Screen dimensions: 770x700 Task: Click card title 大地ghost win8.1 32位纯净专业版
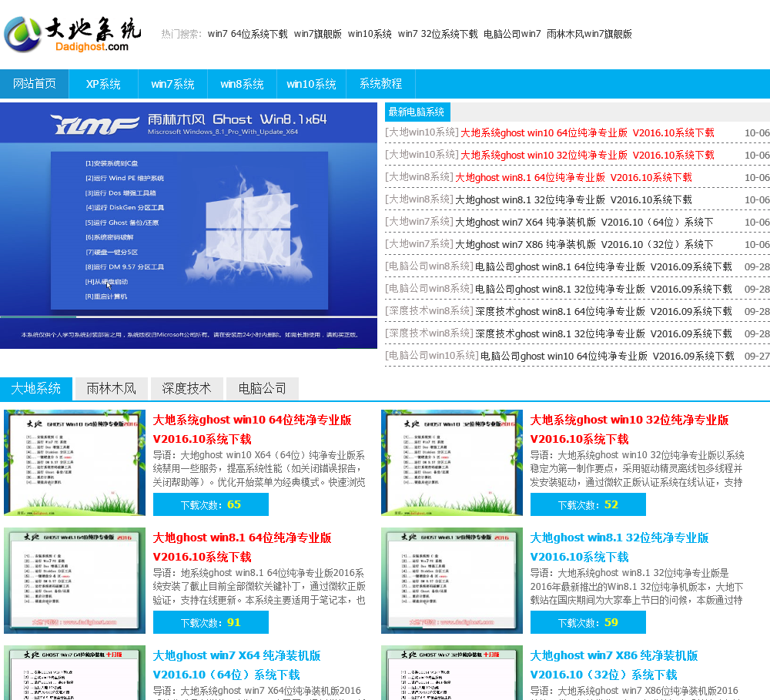(619, 548)
